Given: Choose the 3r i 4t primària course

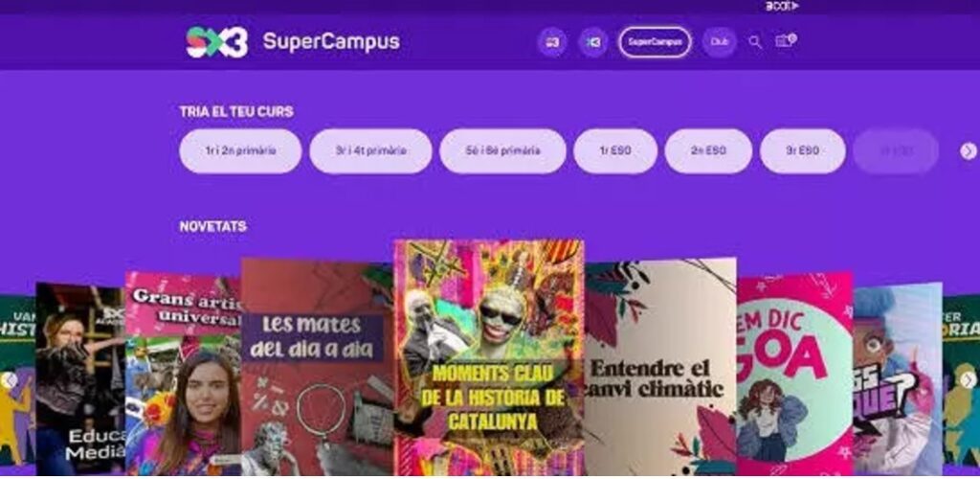Looking at the screenshot, I should [x=370, y=150].
